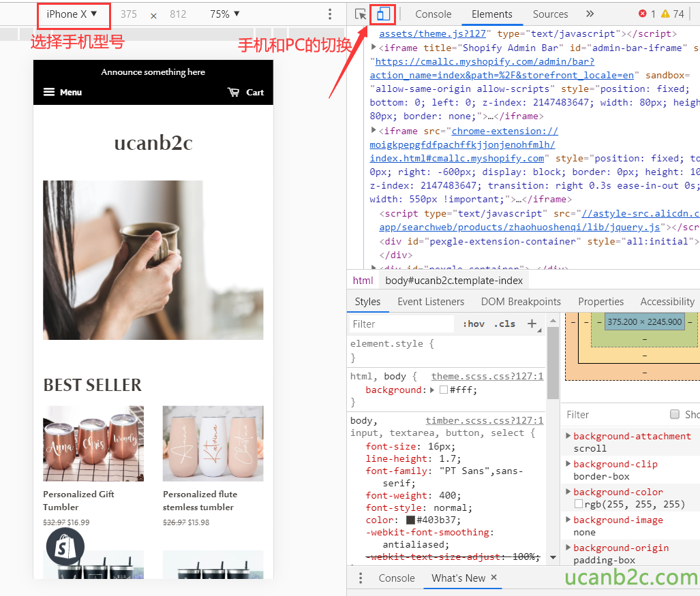Click the inspect element cursor icon

pyautogui.click(x=361, y=14)
